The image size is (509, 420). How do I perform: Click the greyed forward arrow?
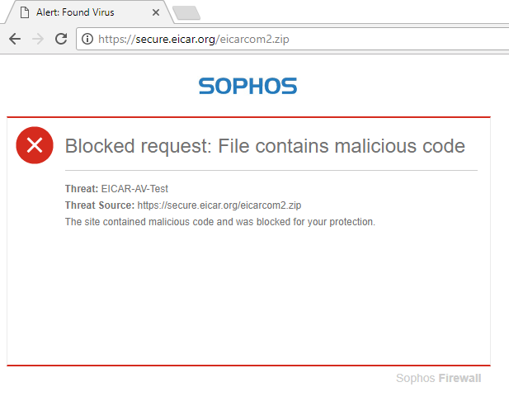(x=38, y=39)
